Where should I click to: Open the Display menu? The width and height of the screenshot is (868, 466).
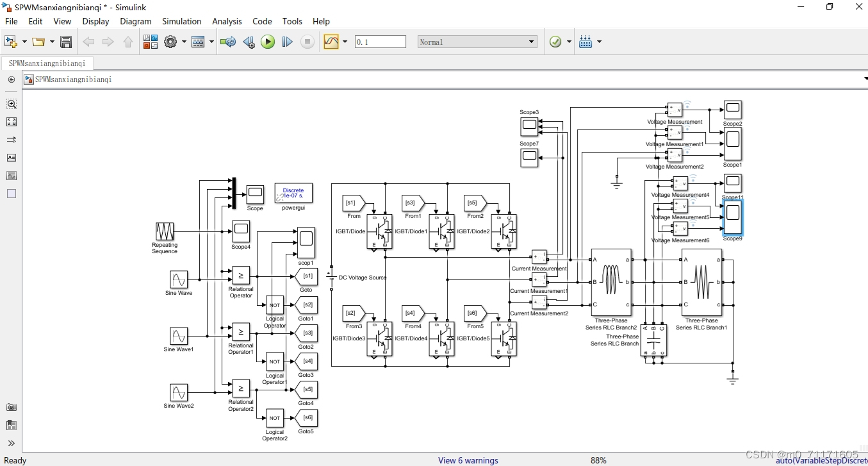(x=95, y=21)
